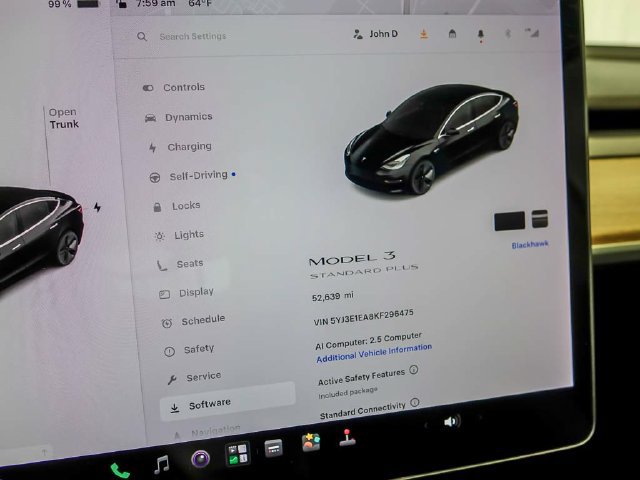
Task: Select Display in the settings list
Action: click(x=187, y=293)
